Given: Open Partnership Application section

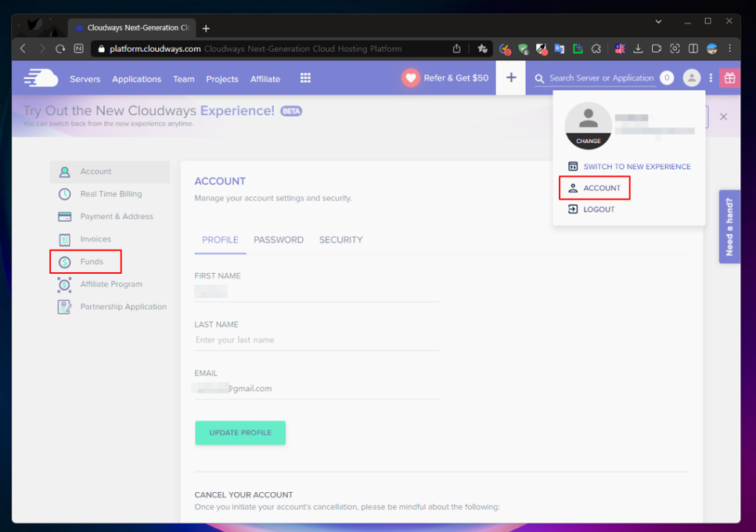Looking at the screenshot, I should tap(110, 307).
